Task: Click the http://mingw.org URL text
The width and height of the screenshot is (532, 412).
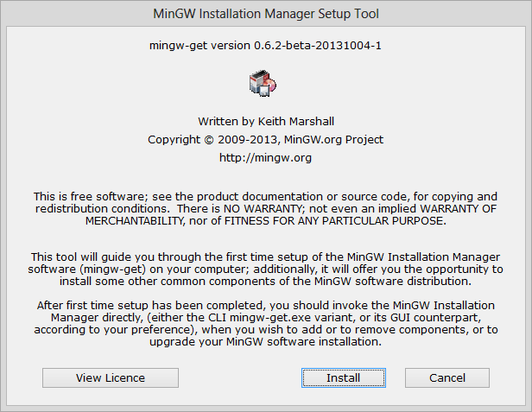Action: (265, 158)
